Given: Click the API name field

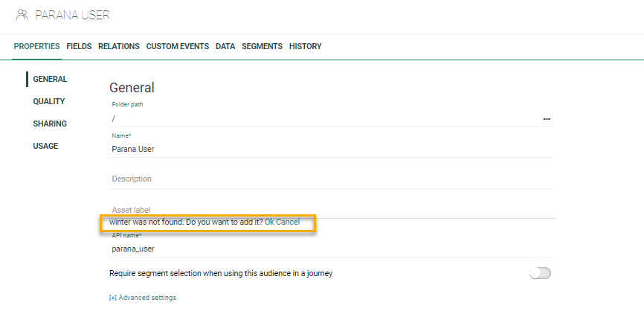Looking at the screenshot, I should coord(332,249).
